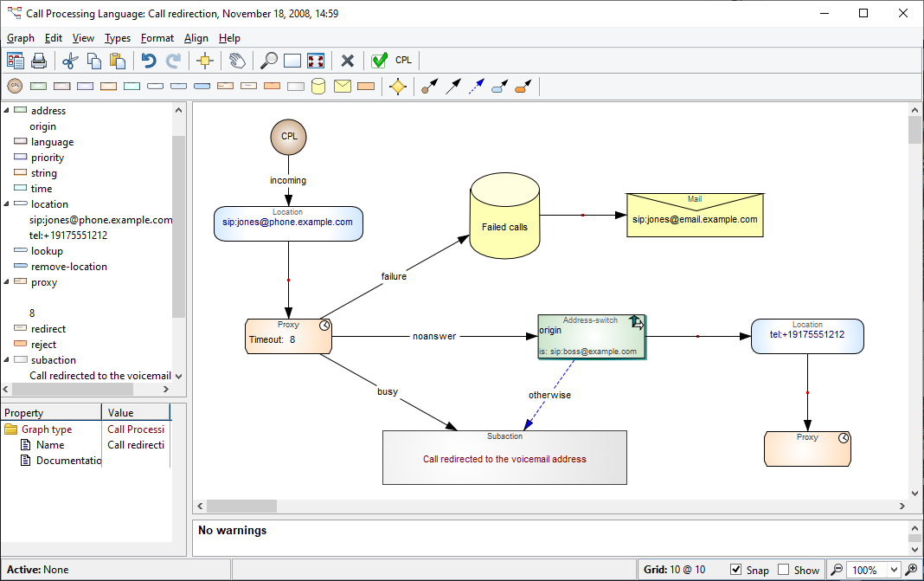This screenshot has height=581, width=924.
Task: Click the Cut scissors icon
Action: pyautogui.click(x=71, y=61)
